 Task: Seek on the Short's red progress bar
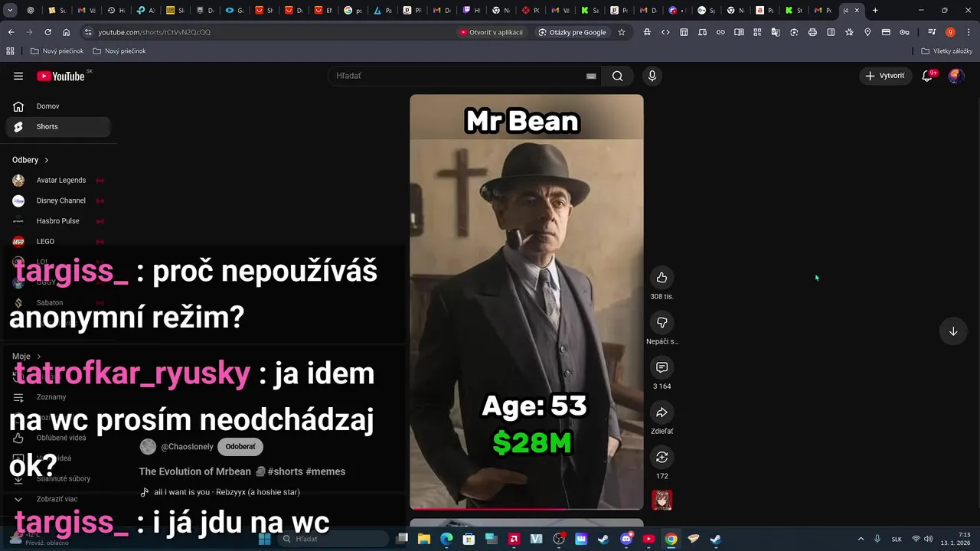pyautogui.click(x=527, y=508)
